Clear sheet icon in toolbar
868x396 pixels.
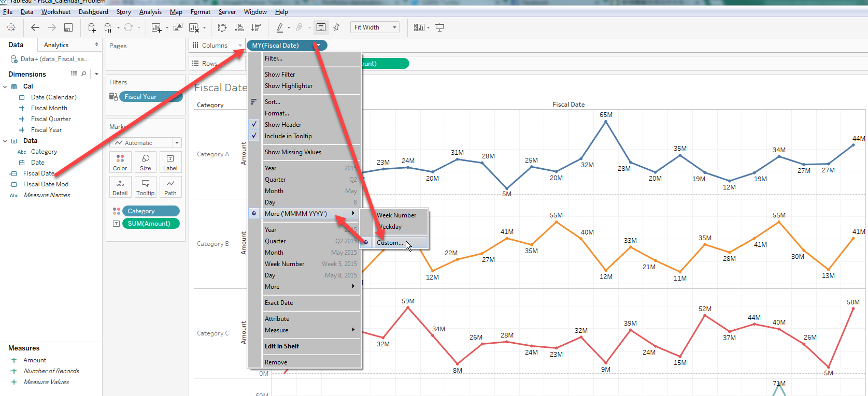pos(194,27)
